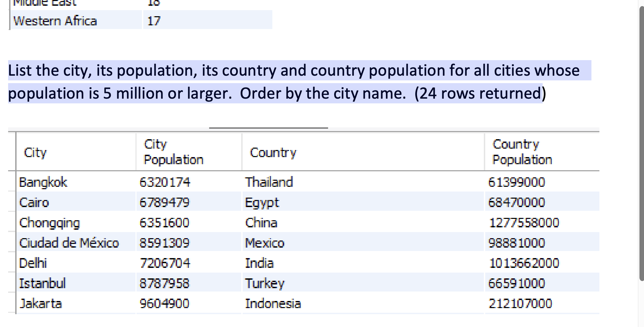Click the Chongqing city name cell
This screenshot has height=327, width=644.
49,222
